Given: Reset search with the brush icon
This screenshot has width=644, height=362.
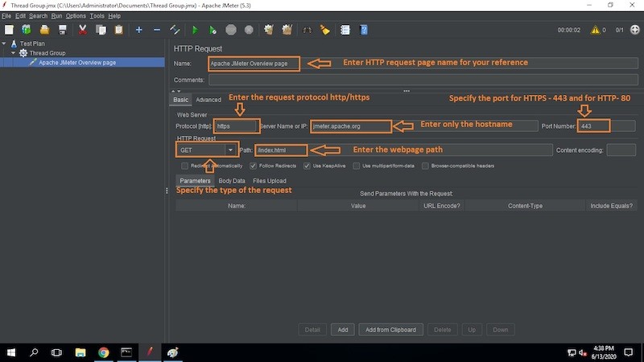Looking at the screenshot, I should 325,30.
